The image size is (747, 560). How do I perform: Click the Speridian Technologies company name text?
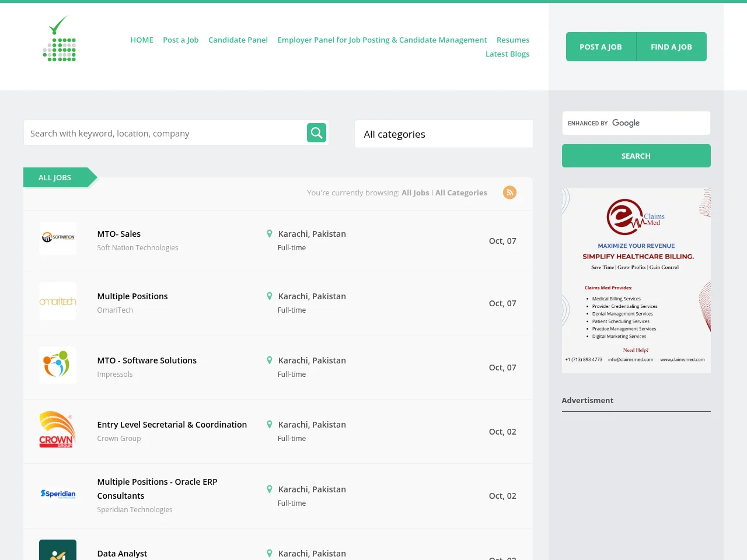pyautogui.click(x=135, y=510)
